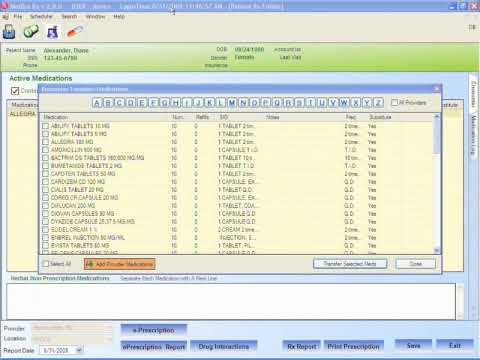This screenshot has width=480, height=360.
Task: Click Transfer Selected Meds button
Action: click(350, 264)
